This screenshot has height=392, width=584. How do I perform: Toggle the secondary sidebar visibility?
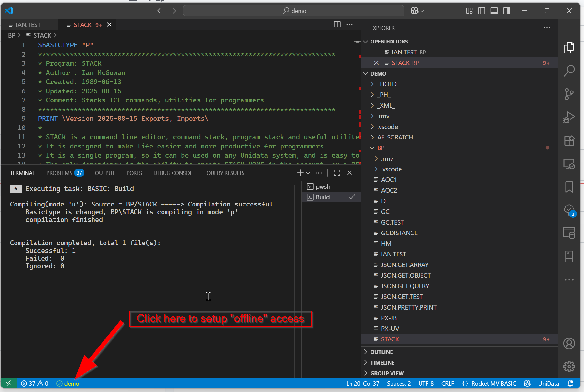pyautogui.click(x=506, y=11)
